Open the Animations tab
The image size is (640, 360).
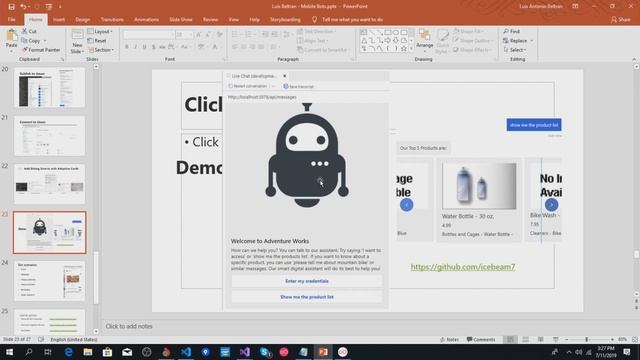point(147,20)
